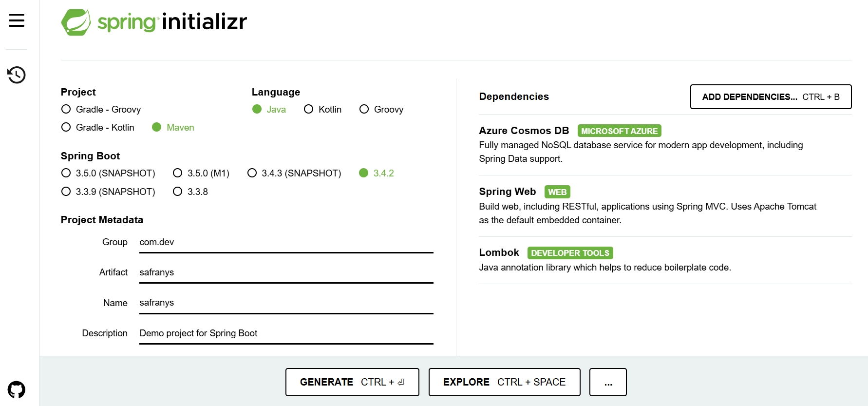Click the Language section heading
Viewport: 868px width, 406px height.
[x=276, y=92]
